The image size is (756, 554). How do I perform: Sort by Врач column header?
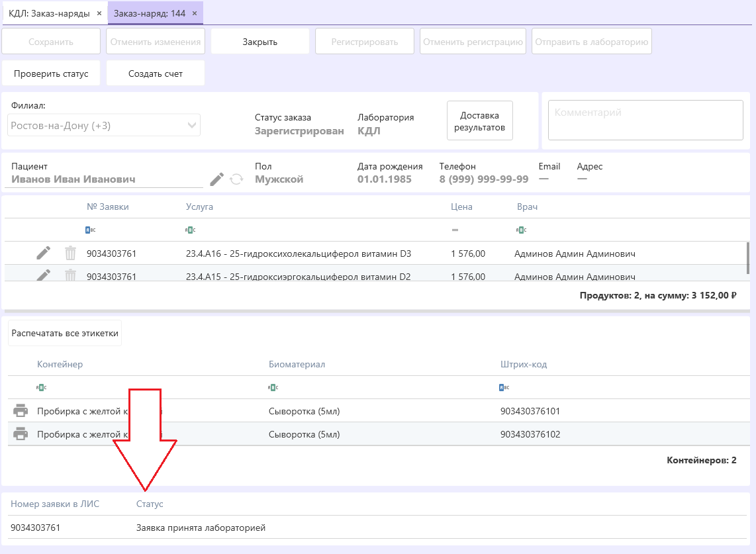pos(527,207)
